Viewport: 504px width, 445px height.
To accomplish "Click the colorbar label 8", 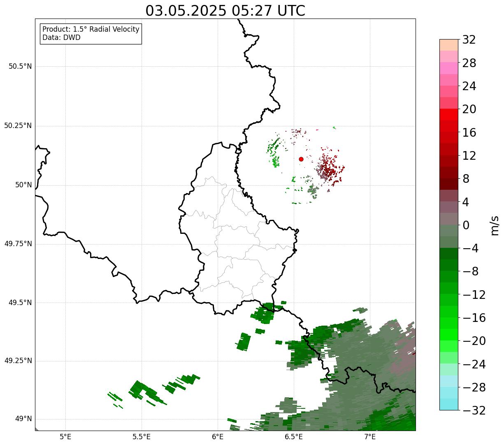I will pyautogui.click(x=466, y=179).
